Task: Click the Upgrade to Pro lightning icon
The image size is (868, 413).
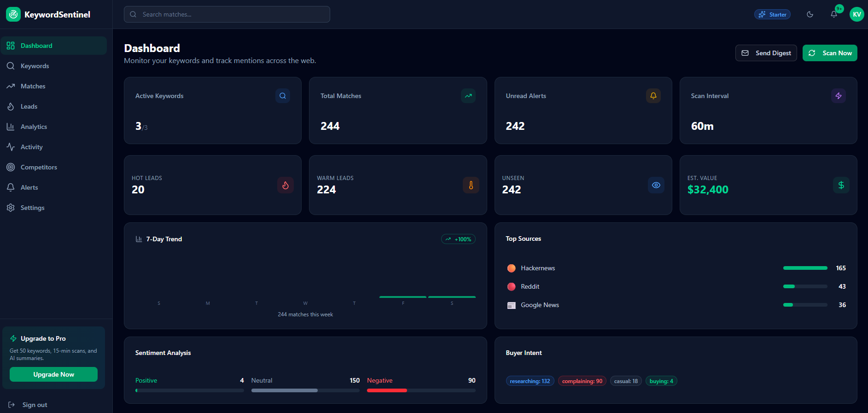Action: (x=13, y=338)
